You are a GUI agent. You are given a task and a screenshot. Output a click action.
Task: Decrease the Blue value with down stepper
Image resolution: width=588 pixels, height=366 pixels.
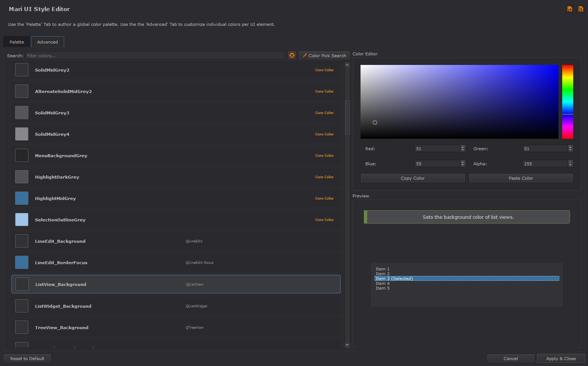[463, 165]
